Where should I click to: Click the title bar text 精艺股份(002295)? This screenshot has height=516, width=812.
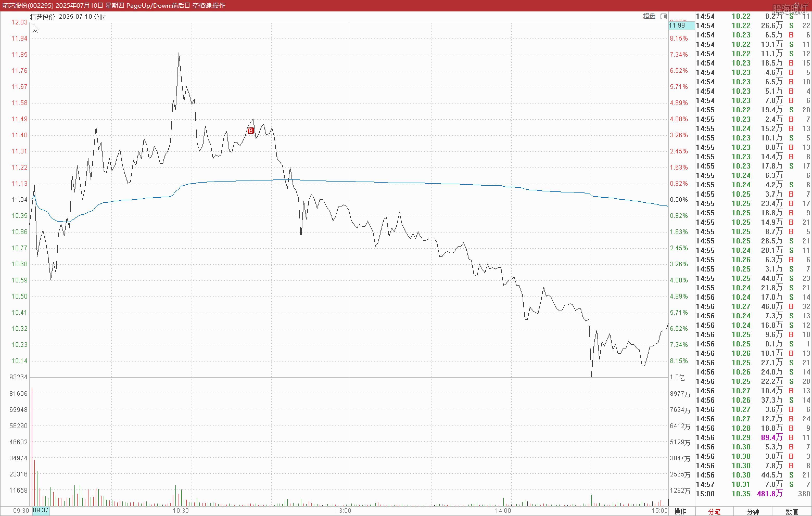28,5
